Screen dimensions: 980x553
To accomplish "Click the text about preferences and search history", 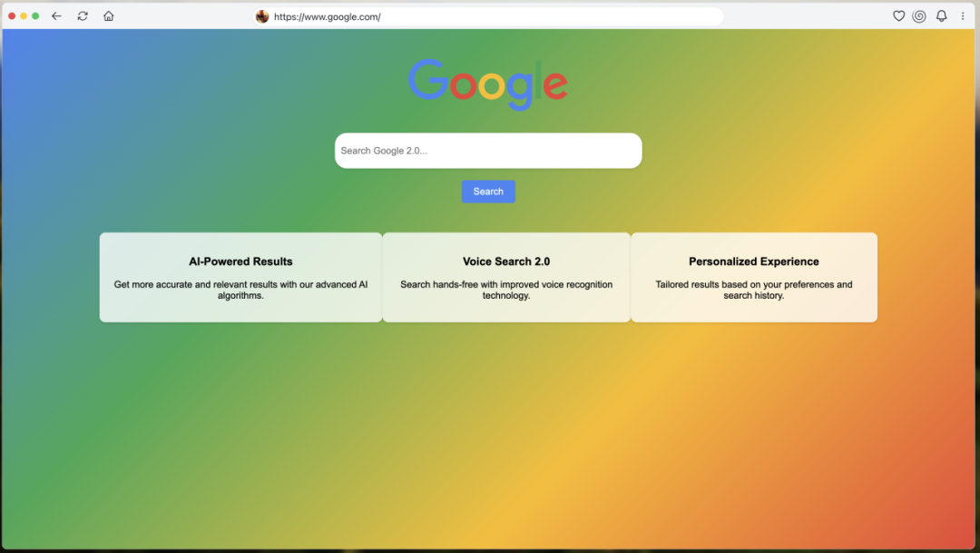I will point(754,290).
